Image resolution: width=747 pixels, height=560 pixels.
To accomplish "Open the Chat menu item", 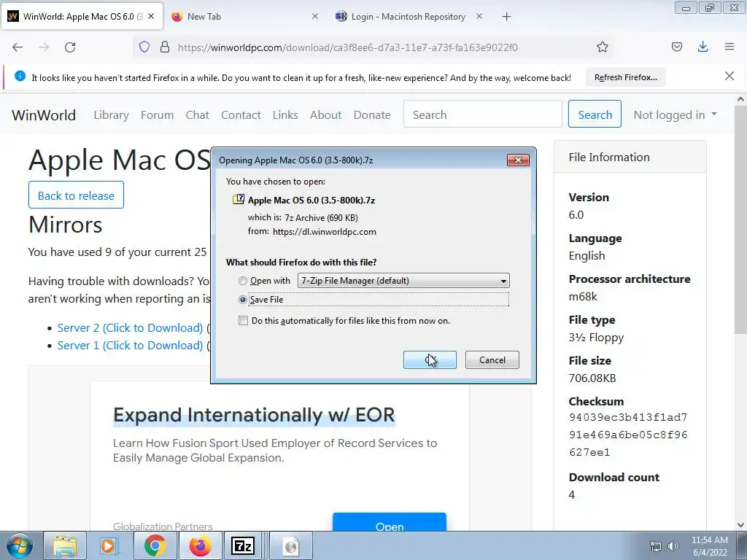I will pyautogui.click(x=197, y=114).
